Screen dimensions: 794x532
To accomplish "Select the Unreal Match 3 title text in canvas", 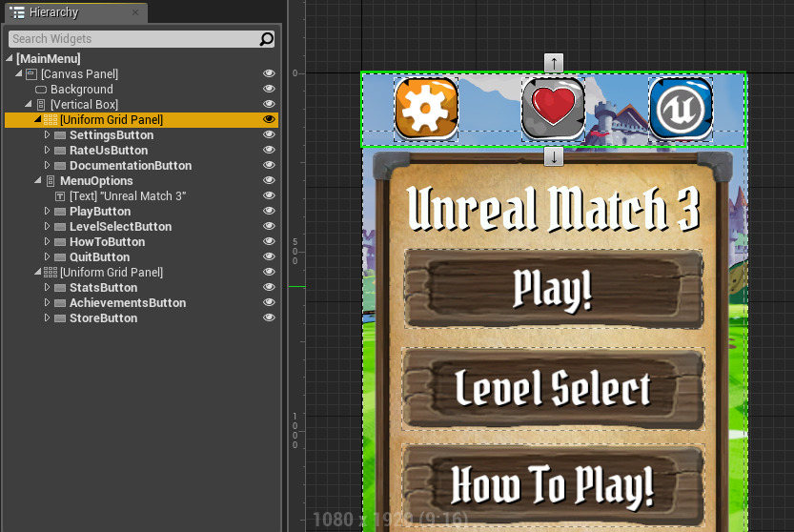I will [553, 208].
